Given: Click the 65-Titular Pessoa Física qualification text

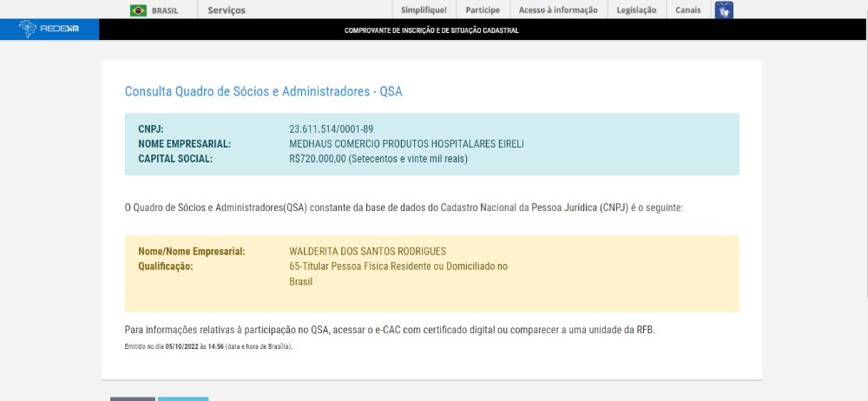Looking at the screenshot, I should click(398, 266).
